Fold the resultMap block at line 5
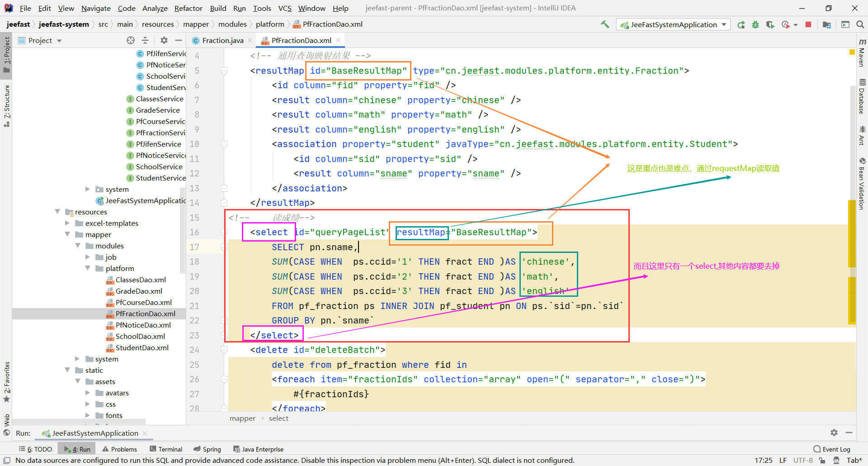This screenshot has height=466, width=868. [224, 71]
